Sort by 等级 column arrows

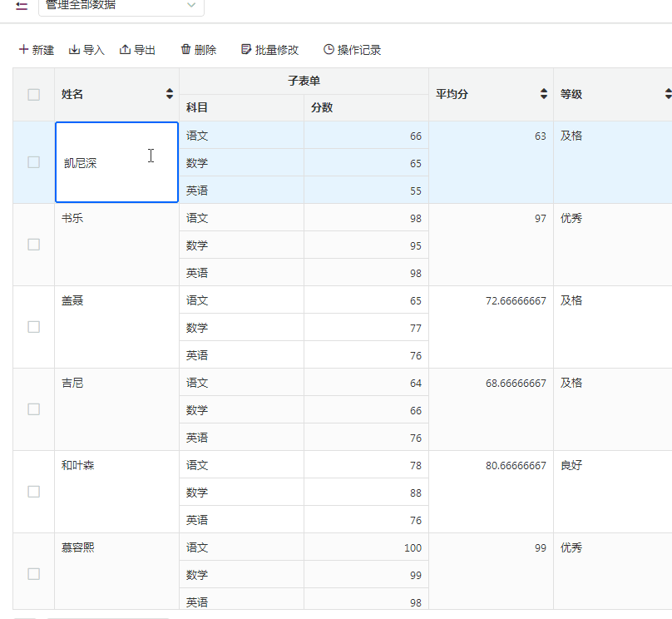[668, 94]
